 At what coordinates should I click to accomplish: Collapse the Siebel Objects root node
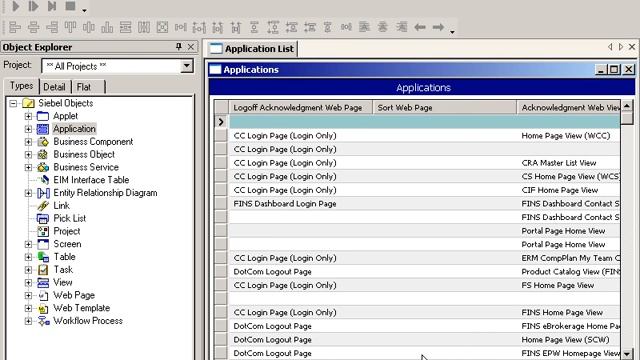pos(13,103)
